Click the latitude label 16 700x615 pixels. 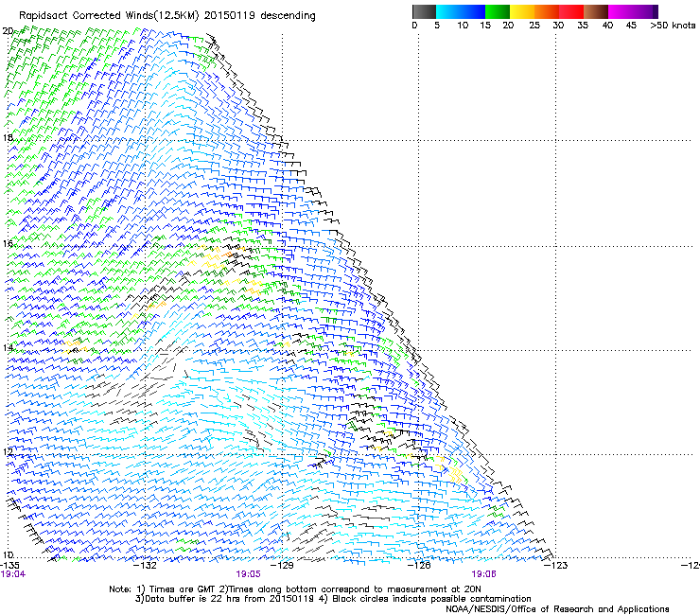coord(8,243)
